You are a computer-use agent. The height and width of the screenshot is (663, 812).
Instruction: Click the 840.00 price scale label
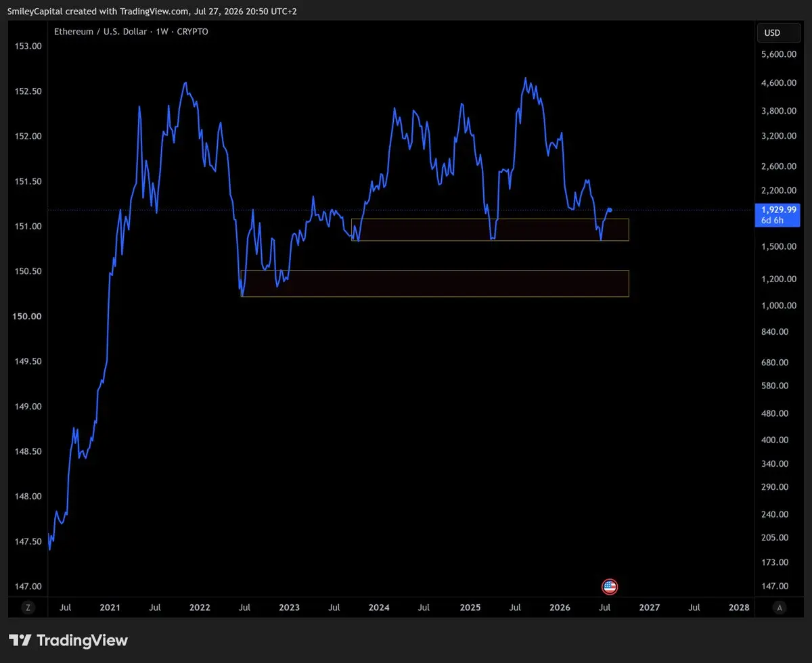(x=775, y=331)
